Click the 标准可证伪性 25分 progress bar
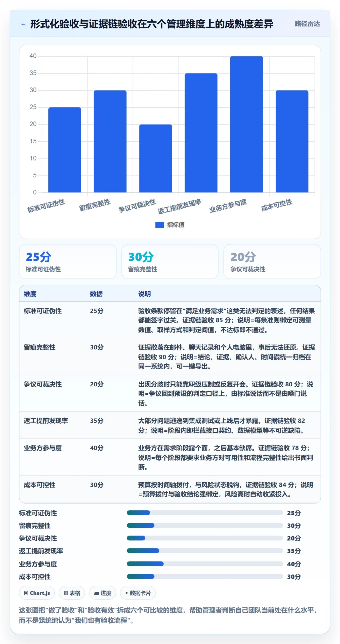 coord(205,513)
